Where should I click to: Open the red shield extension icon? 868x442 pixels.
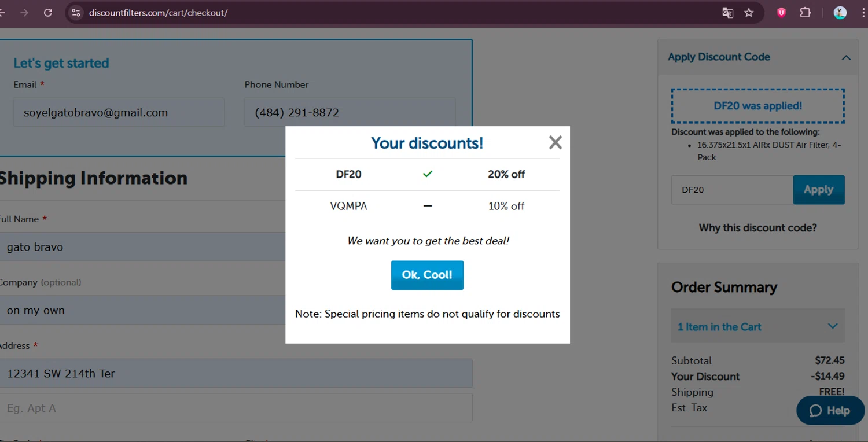pyautogui.click(x=781, y=13)
